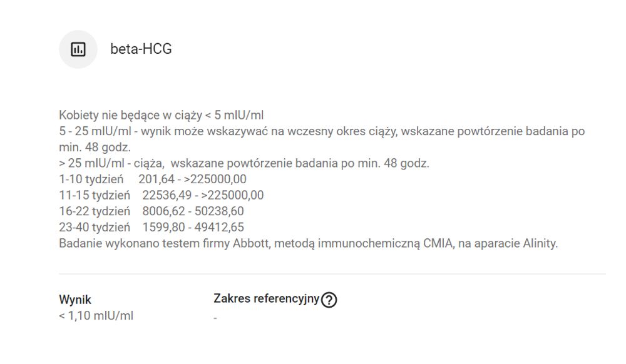Click the 16-22 tydzień row label
This screenshot has width=626, height=364.
[x=95, y=211]
